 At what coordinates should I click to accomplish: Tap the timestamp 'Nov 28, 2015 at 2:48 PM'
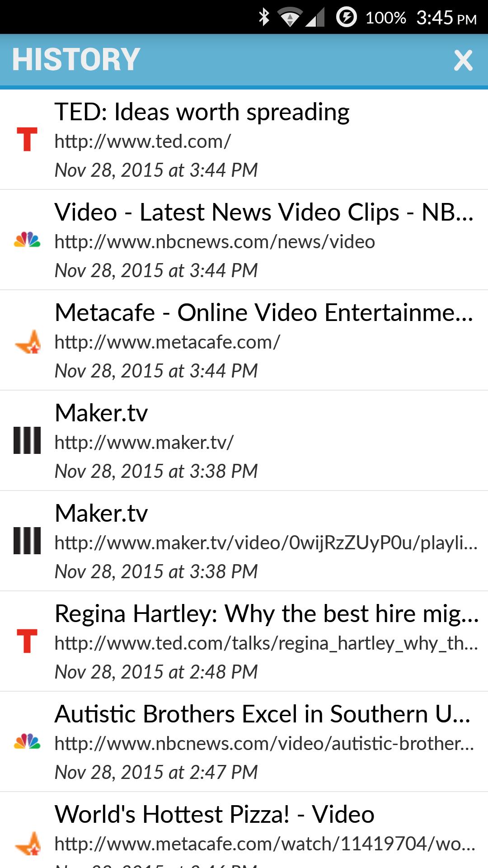click(156, 672)
